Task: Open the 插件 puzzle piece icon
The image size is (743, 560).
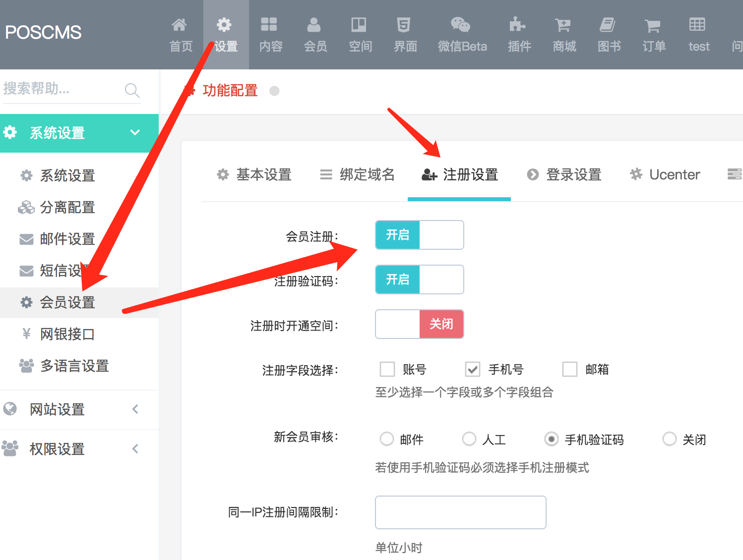Action: click(x=517, y=24)
